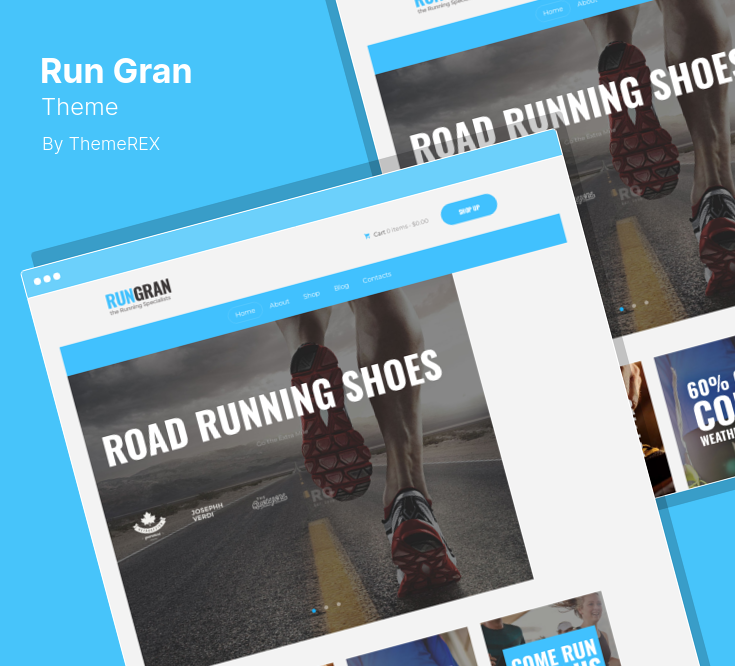This screenshot has width=735, height=666.
Task: Click the 'Theme' subtitle text
Action: pyautogui.click(x=80, y=107)
